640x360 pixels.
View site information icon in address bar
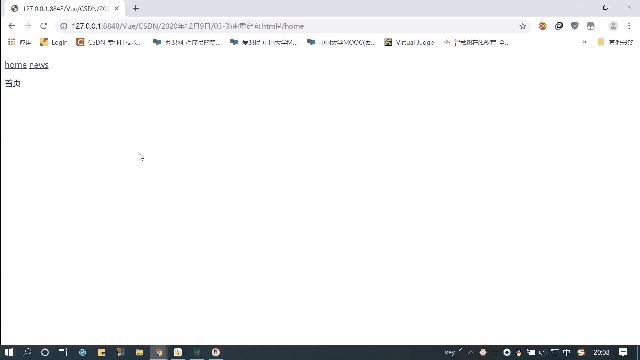(x=63, y=26)
